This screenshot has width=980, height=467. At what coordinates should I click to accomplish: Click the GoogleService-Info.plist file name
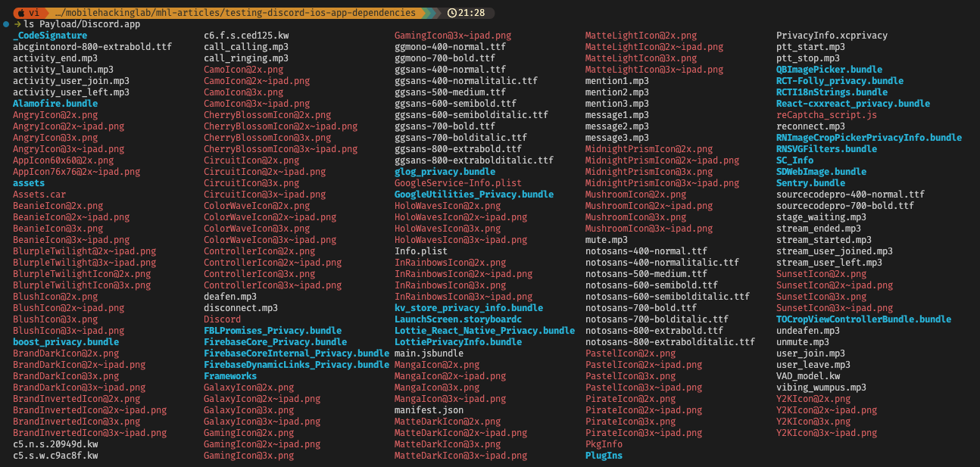[458, 183]
